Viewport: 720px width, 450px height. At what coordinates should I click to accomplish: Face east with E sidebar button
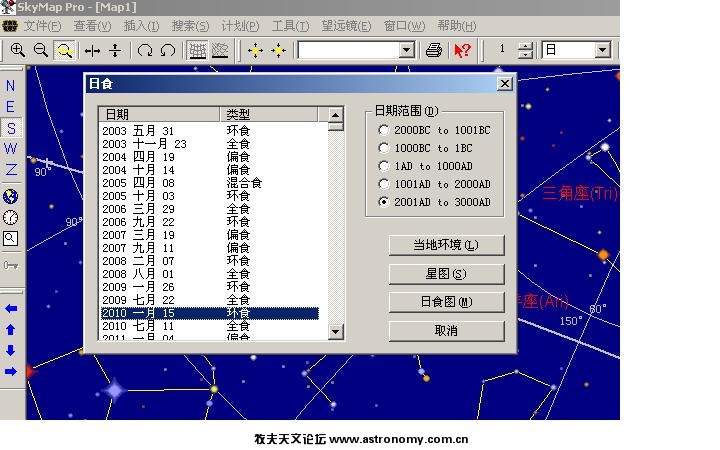click(10, 107)
